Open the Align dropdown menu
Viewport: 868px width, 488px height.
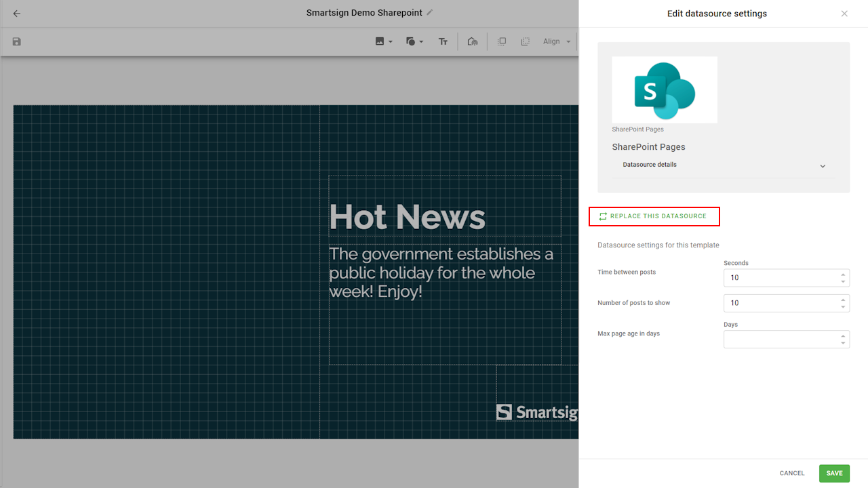(x=557, y=41)
